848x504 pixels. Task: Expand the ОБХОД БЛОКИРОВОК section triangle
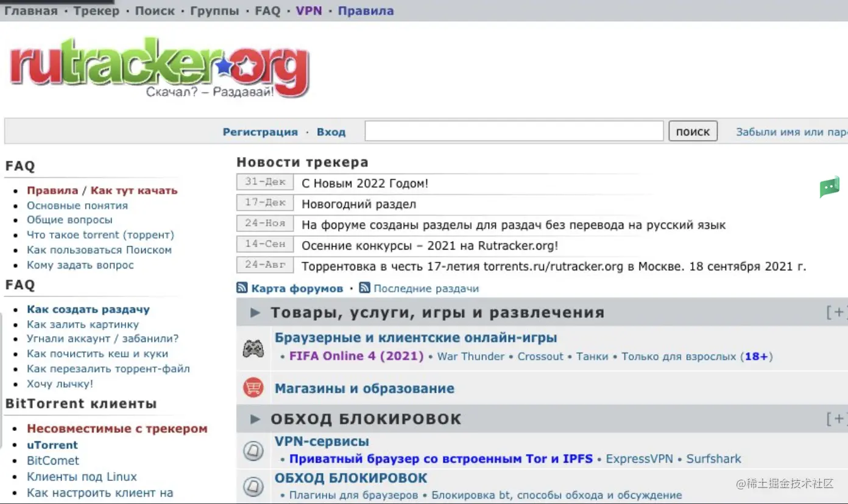(x=255, y=419)
